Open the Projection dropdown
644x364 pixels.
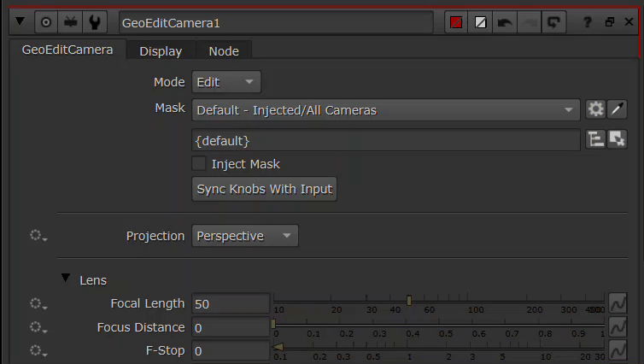(x=245, y=236)
